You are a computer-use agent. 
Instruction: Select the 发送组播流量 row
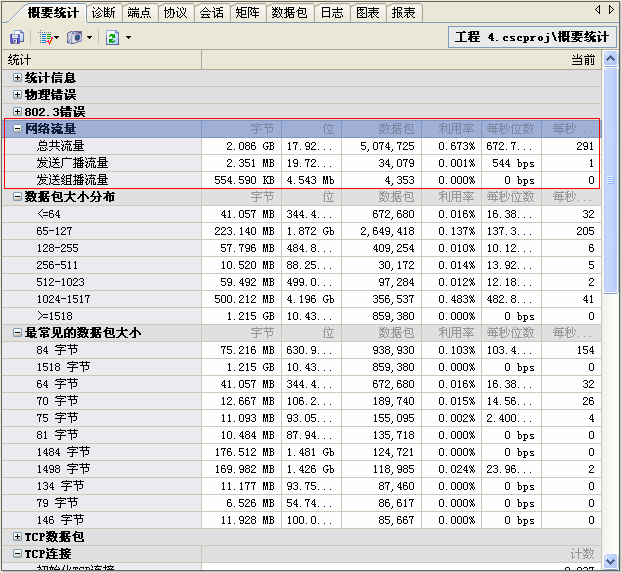click(301, 180)
